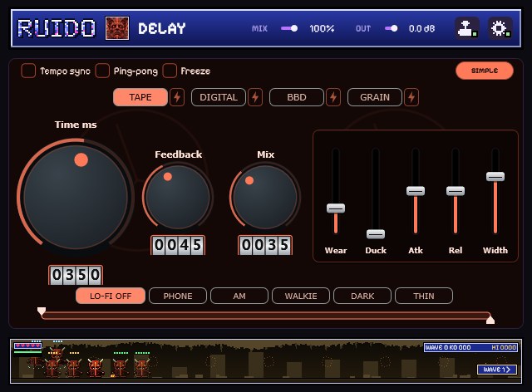This screenshot has height=392, width=532.
Task: Click the header MIX slider
Action: [x=289, y=28]
